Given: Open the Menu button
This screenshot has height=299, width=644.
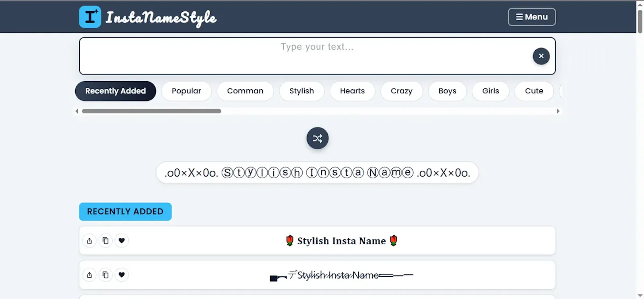Looking at the screenshot, I should (x=532, y=17).
